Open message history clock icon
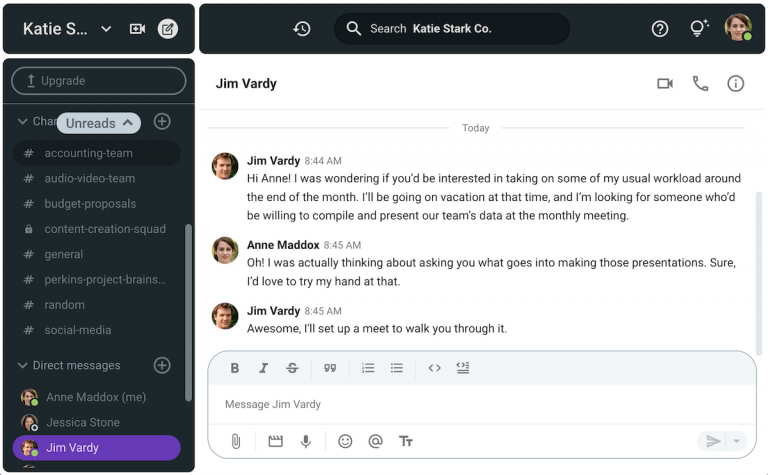The width and height of the screenshot is (768, 475). coord(302,29)
